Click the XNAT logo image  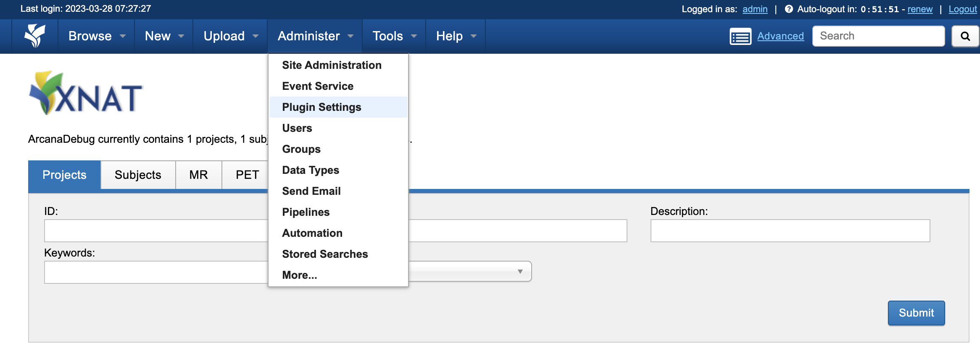[x=86, y=93]
